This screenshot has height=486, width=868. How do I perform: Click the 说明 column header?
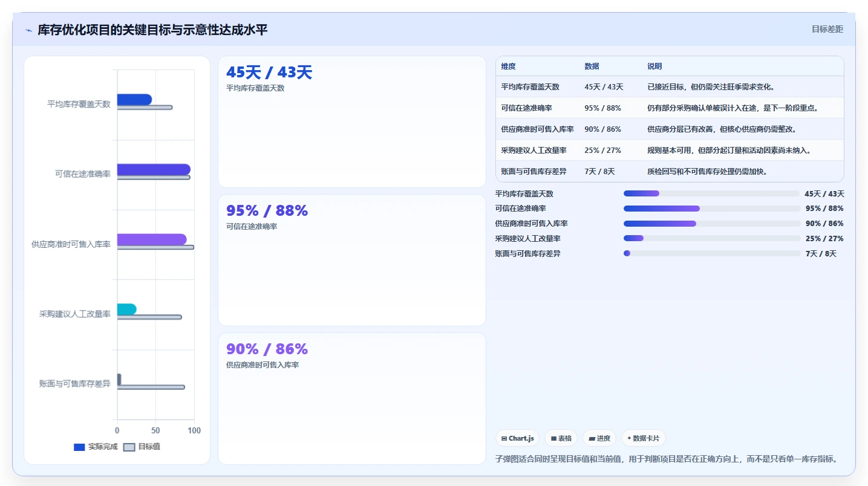(654, 66)
